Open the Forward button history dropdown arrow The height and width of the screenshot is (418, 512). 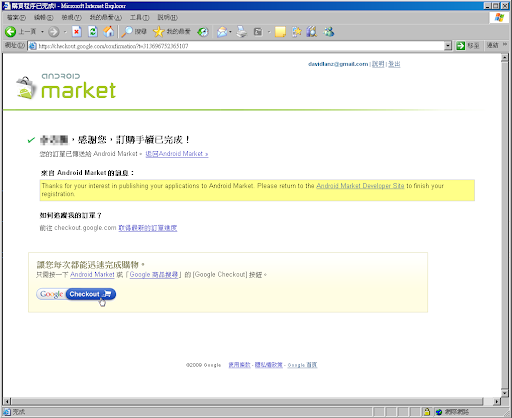tap(65, 32)
